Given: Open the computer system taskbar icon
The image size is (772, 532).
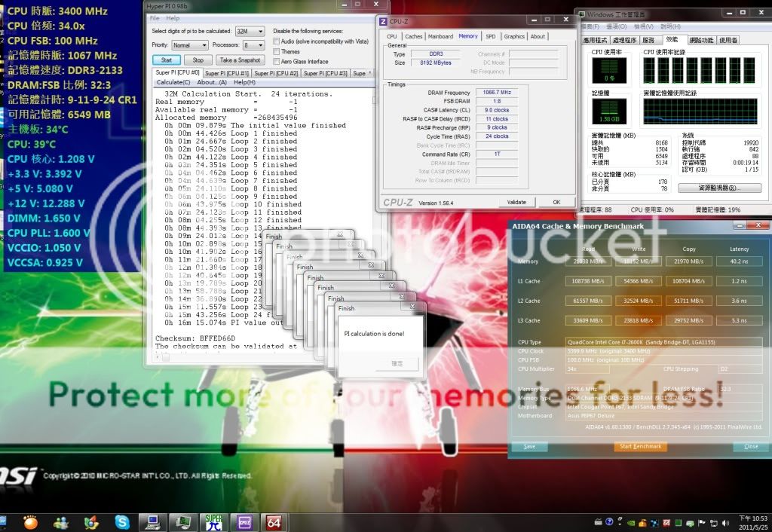Looking at the screenshot, I should (x=152, y=522).
